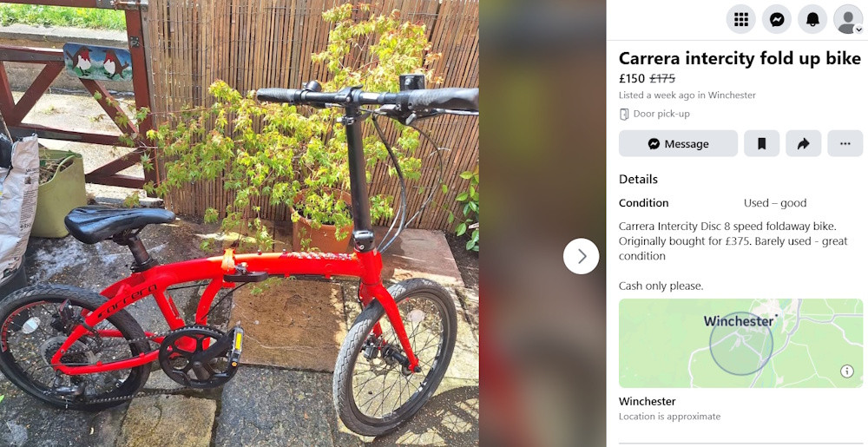Message the seller about the bike

pos(678,144)
